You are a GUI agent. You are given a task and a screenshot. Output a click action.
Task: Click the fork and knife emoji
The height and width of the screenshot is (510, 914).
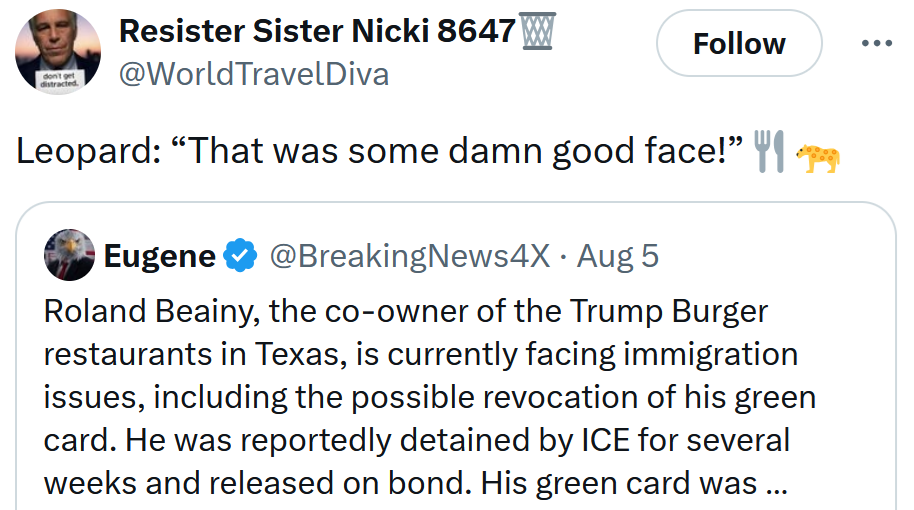point(768,152)
